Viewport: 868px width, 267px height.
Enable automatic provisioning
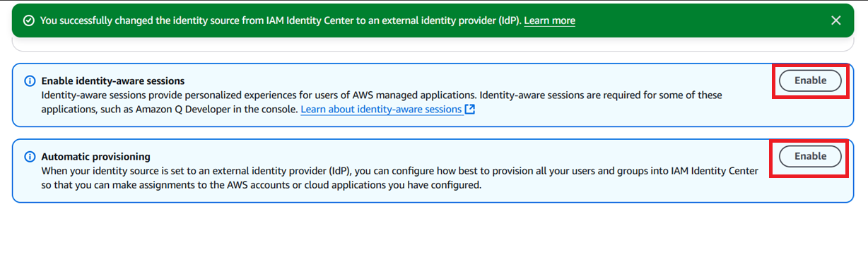[x=810, y=155]
